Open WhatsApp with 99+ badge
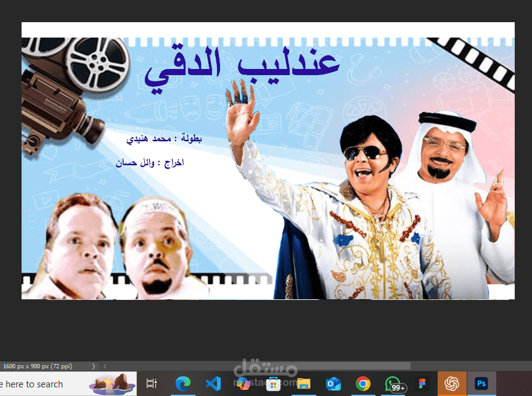 click(x=395, y=384)
